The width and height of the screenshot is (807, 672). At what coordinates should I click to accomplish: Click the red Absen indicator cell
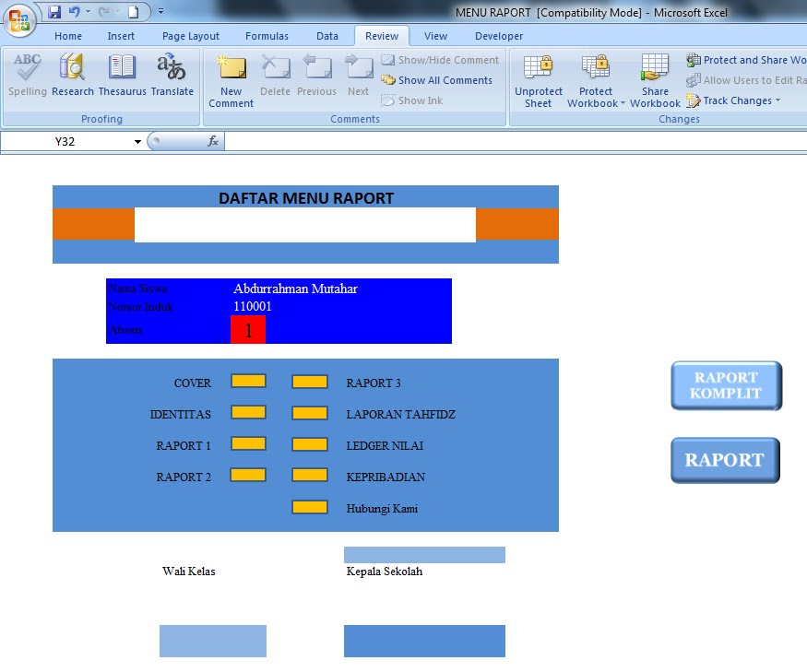click(247, 327)
